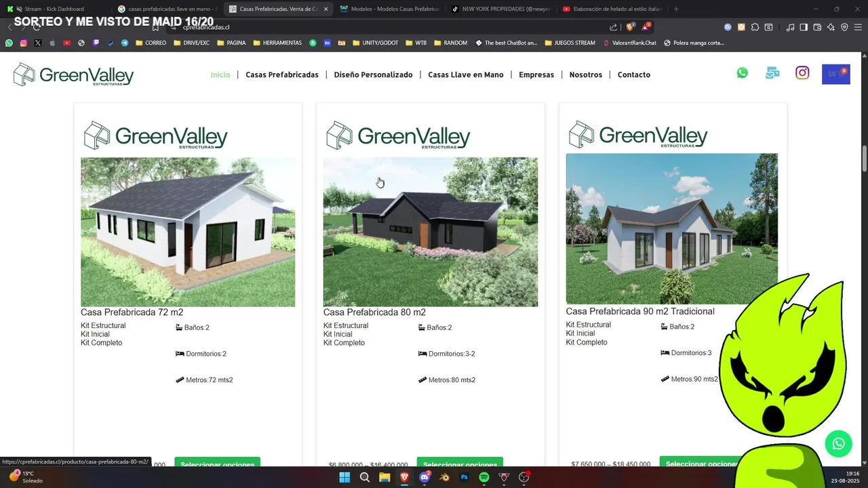The height and width of the screenshot is (488, 868).
Task: Open the shopping cart showing $0
Action: [835, 74]
